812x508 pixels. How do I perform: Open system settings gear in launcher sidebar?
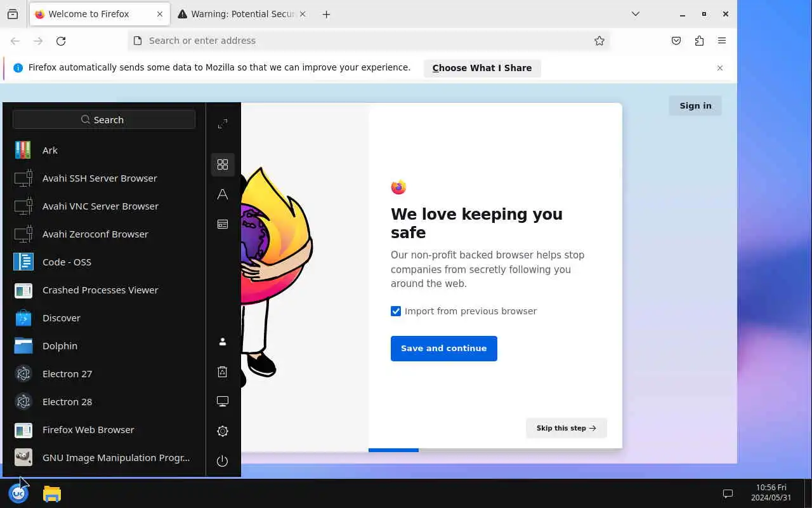223,431
